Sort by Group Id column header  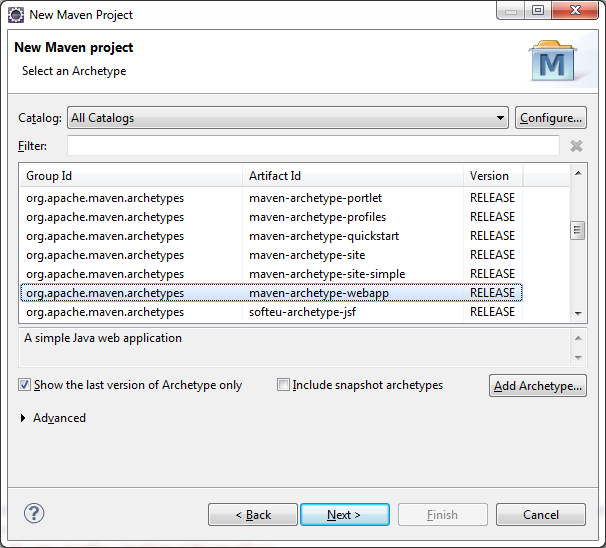(131, 176)
